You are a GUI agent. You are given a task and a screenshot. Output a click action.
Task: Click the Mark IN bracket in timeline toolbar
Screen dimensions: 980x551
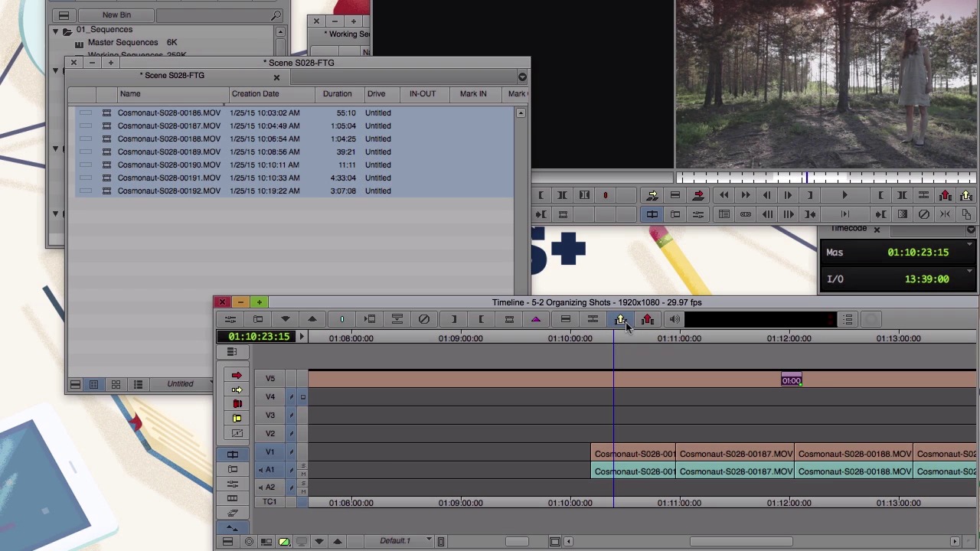click(x=453, y=320)
